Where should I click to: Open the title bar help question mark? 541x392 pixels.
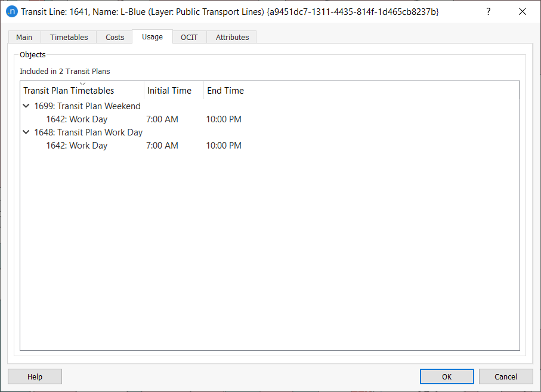488,11
